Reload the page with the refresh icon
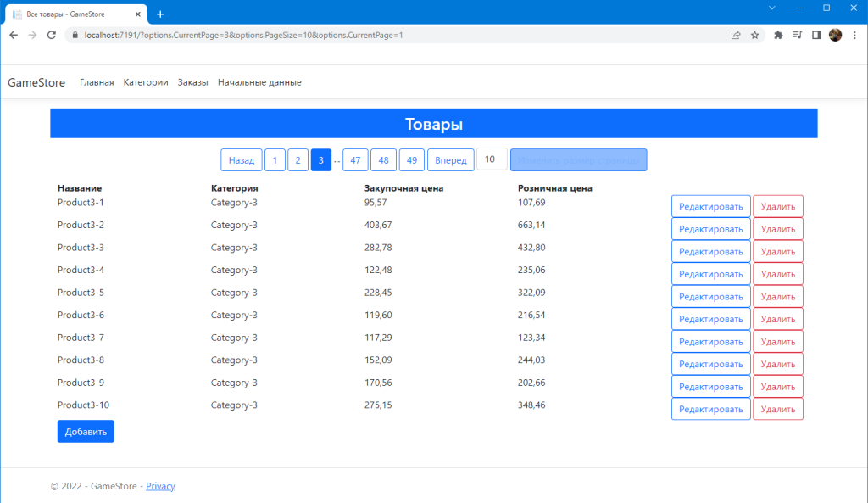 point(53,35)
